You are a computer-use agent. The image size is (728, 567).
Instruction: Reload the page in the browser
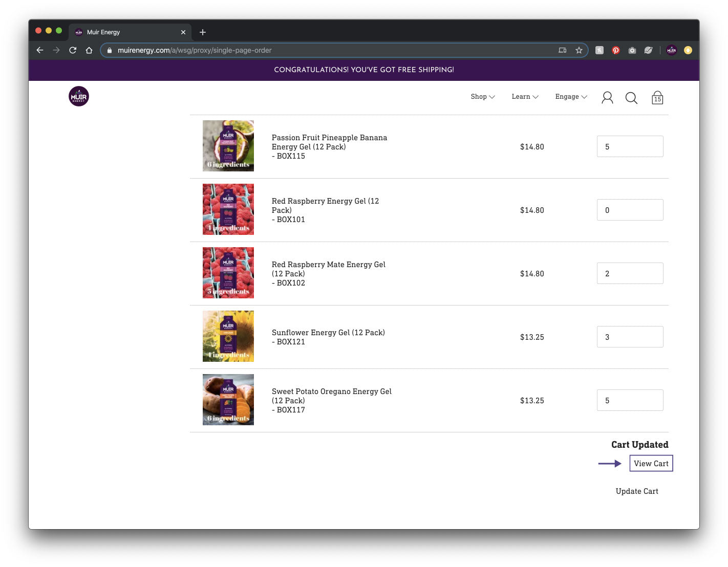click(73, 50)
